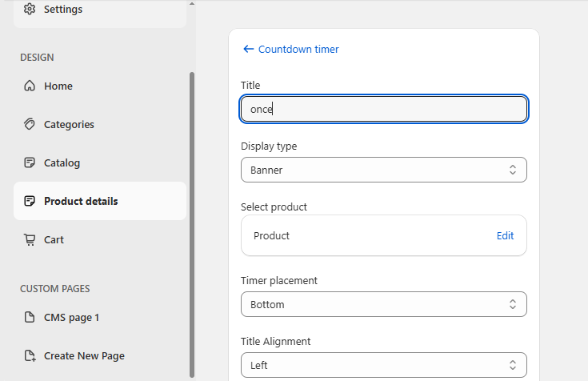Click the Timer placement label

click(279, 280)
